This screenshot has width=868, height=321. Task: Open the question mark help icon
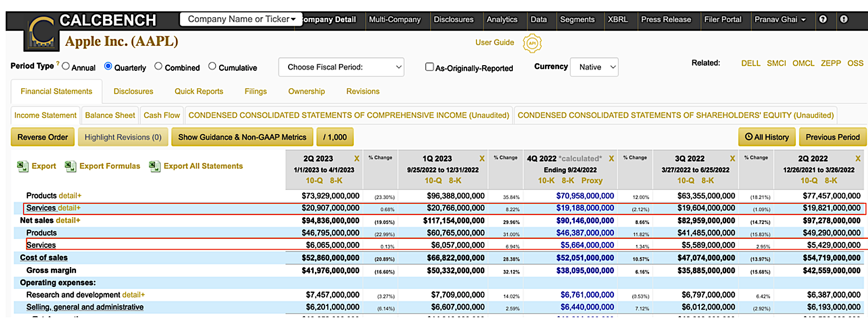[823, 19]
